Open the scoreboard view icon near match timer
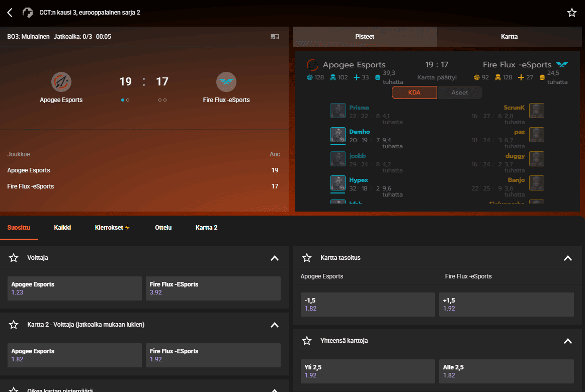The width and height of the screenshot is (585, 392). [x=275, y=37]
